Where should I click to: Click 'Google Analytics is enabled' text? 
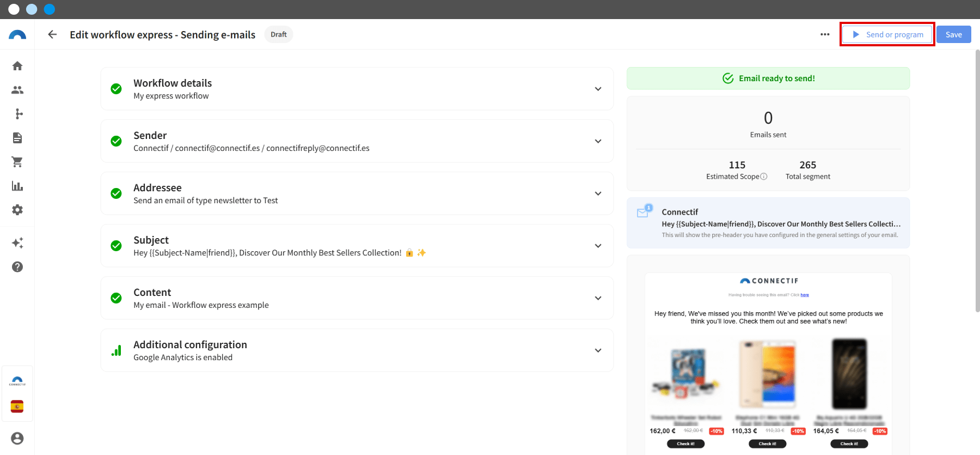pos(183,357)
